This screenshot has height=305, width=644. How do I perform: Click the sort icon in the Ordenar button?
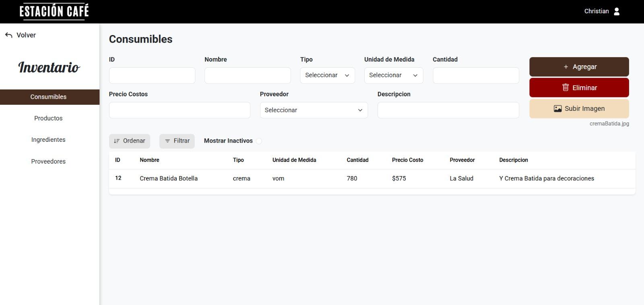[x=117, y=141]
